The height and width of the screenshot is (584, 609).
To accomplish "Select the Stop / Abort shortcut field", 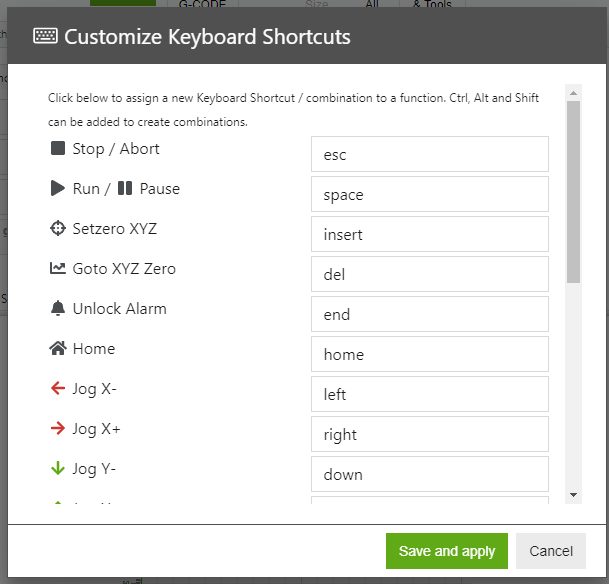I will pos(429,154).
